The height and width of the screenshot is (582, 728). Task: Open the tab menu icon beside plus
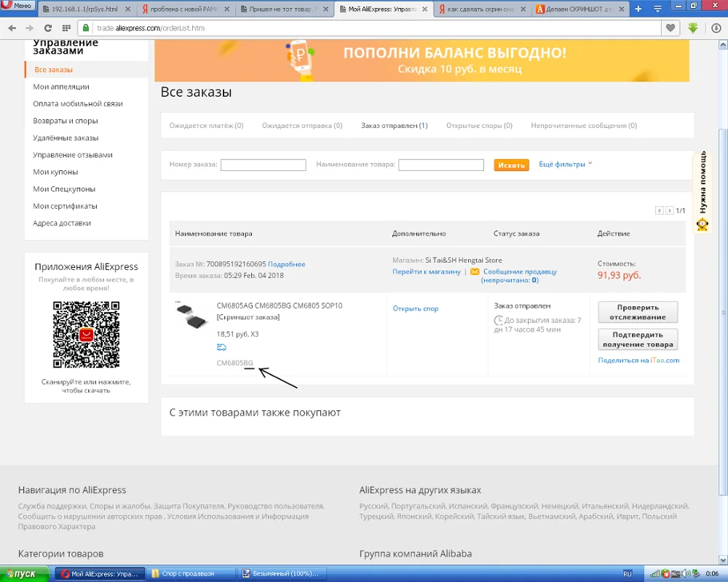[657, 9]
